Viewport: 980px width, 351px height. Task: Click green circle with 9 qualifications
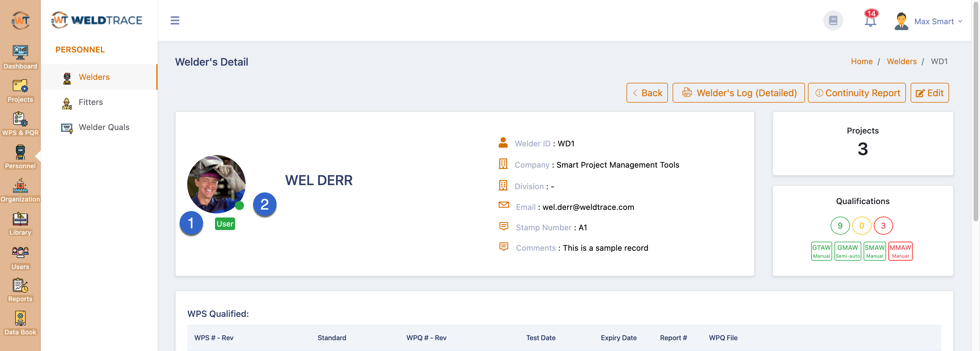coord(840,226)
